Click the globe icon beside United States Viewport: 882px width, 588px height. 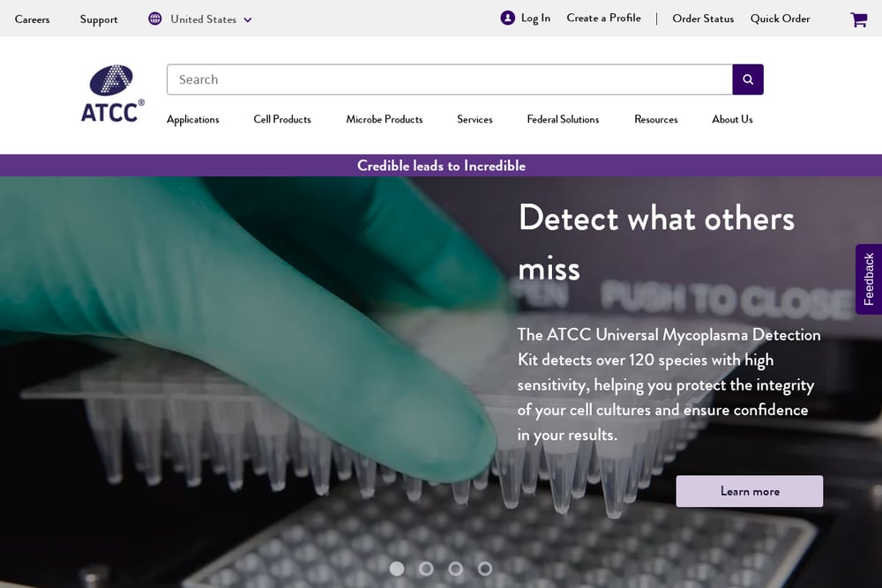[x=154, y=19]
